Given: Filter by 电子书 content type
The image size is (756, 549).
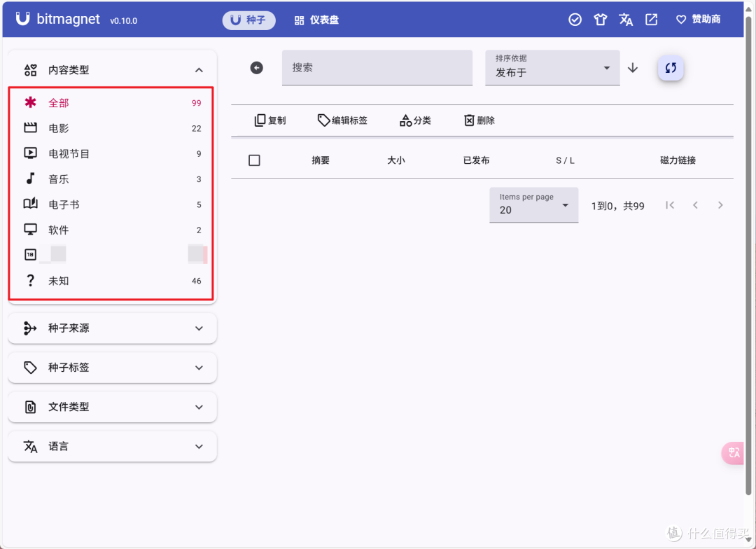Looking at the screenshot, I should [x=112, y=204].
